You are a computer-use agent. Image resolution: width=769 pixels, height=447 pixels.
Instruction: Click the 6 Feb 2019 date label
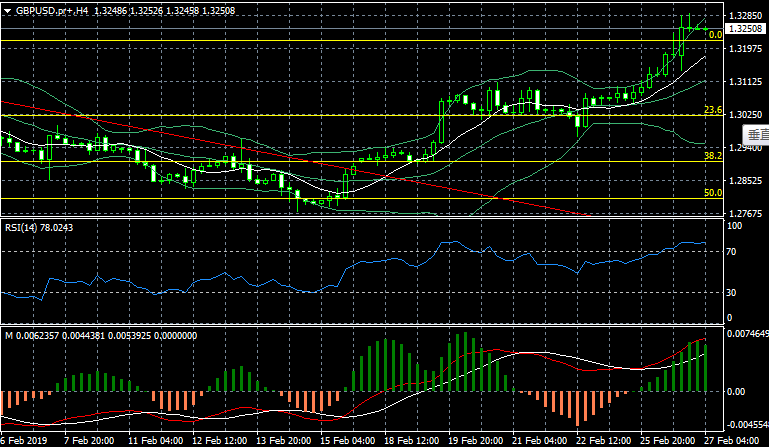click(24, 440)
